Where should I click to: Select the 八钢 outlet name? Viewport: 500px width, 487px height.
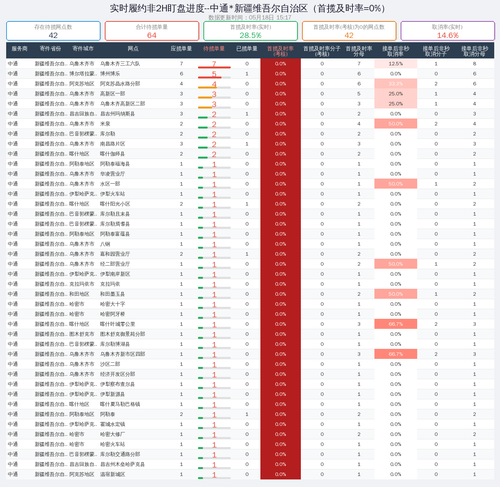tap(105, 244)
